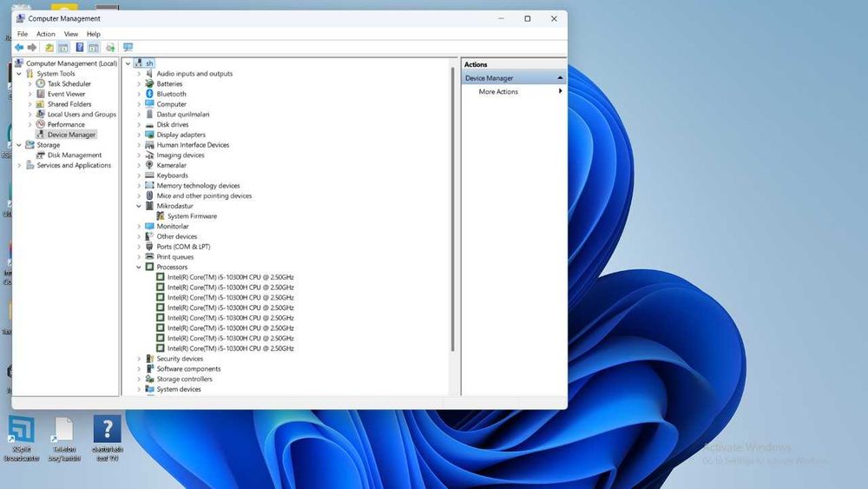This screenshot has width=868, height=489.
Task: Expand the Other devices category
Action: [x=139, y=236]
